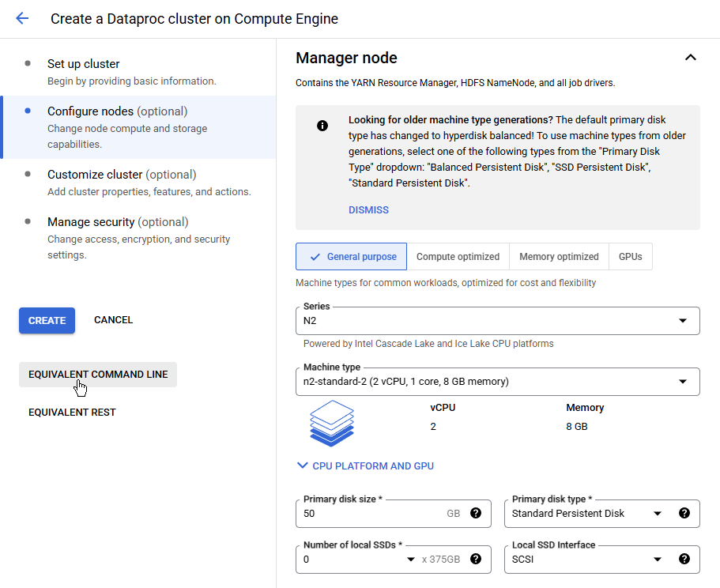Screen dimensions: 720x588
Task: Click the machine type stacked layers icon
Action: (x=332, y=423)
